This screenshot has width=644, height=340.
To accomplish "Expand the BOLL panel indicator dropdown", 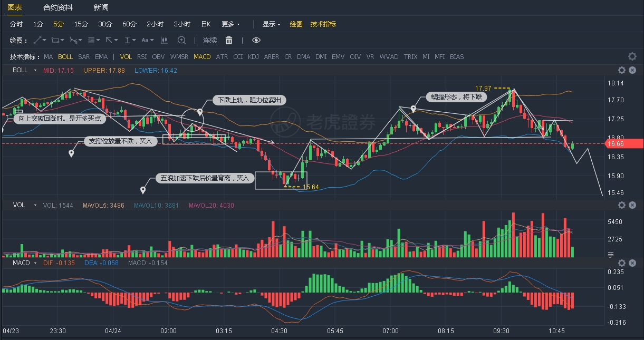I will click(35, 70).
